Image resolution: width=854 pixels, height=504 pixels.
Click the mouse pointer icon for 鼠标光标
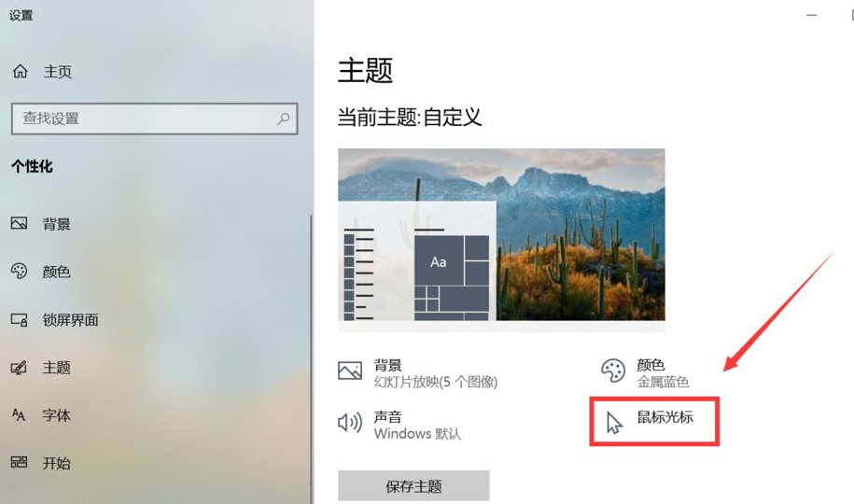(614, 423)
